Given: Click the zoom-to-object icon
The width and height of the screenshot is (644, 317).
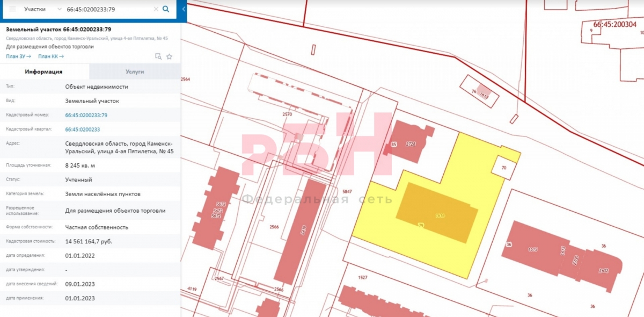Looking at the screenshot, I should pos(158,56).
